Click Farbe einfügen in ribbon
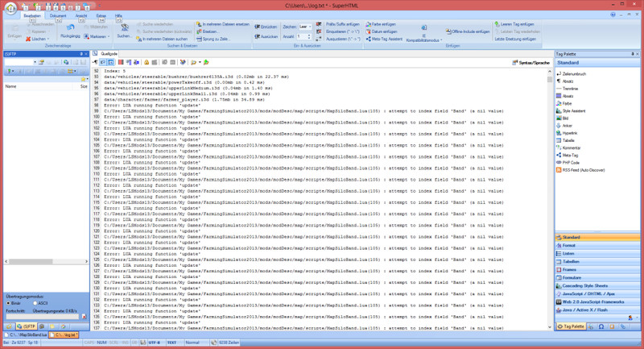This screenshot has height=349, width=644. coord(381,24)
